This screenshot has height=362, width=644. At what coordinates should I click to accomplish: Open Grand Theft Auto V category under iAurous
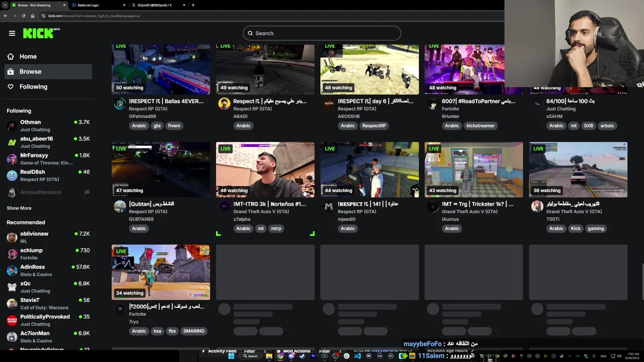click(x=469, y=212)
